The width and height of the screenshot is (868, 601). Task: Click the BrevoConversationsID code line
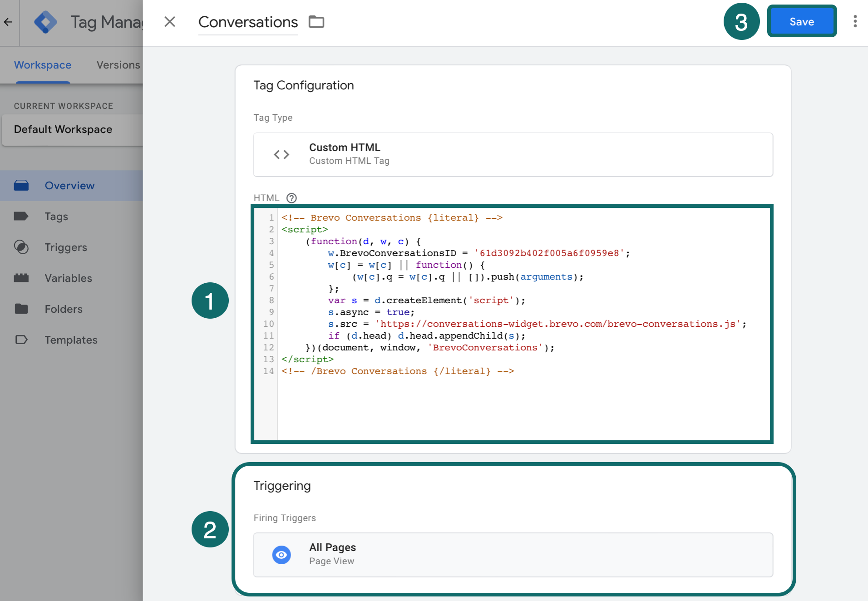click(x=479, y=253)
